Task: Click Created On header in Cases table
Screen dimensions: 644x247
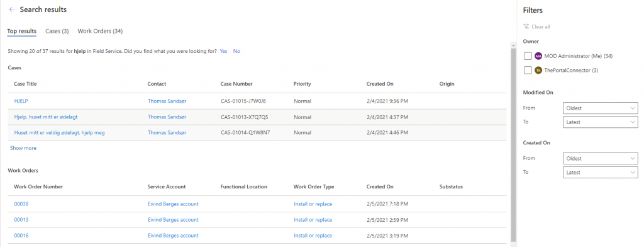Action: [x=380, y=84]
